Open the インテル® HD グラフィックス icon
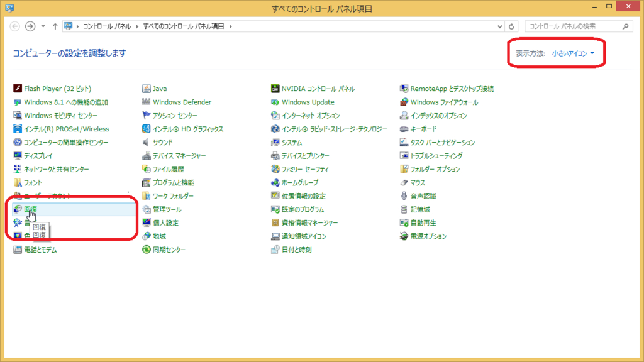The height and width of the screenshot is (362, 644). point(146,129)
